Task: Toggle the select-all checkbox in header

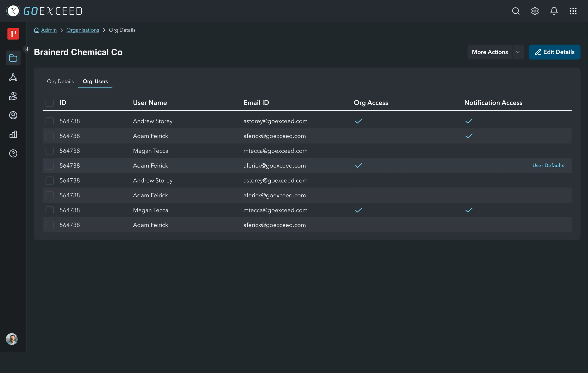Action: (x=50, y=103)
